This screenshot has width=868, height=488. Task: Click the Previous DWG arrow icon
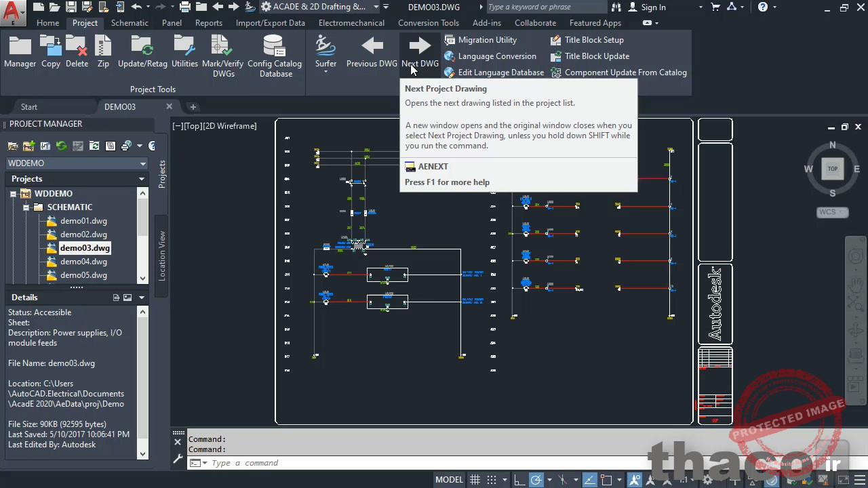[x=372, y=46]
